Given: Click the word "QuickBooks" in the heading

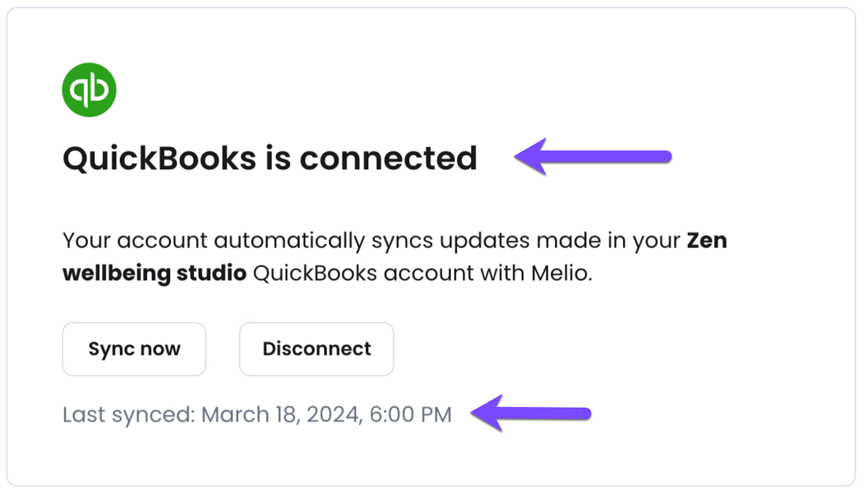Looking at the screenshot, I should [159, 159].
